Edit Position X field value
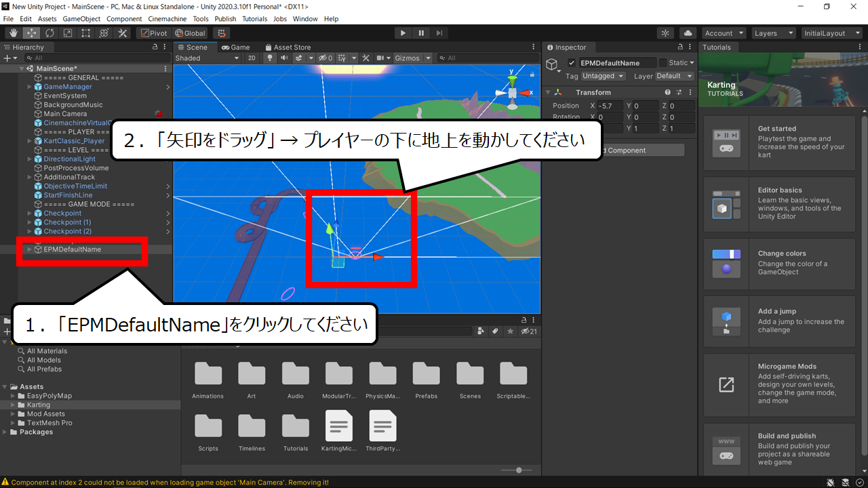Viewport: 868px width, 488px height. point(611,106)
